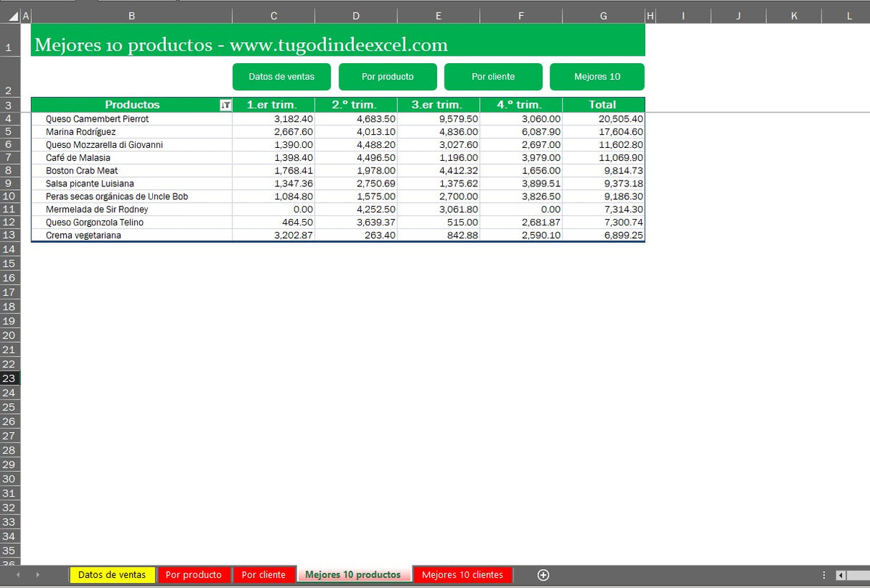This screenshot has width=870, height=588.
Task: Select cell Crema vegetariana
Action: [x=131, y=236]
